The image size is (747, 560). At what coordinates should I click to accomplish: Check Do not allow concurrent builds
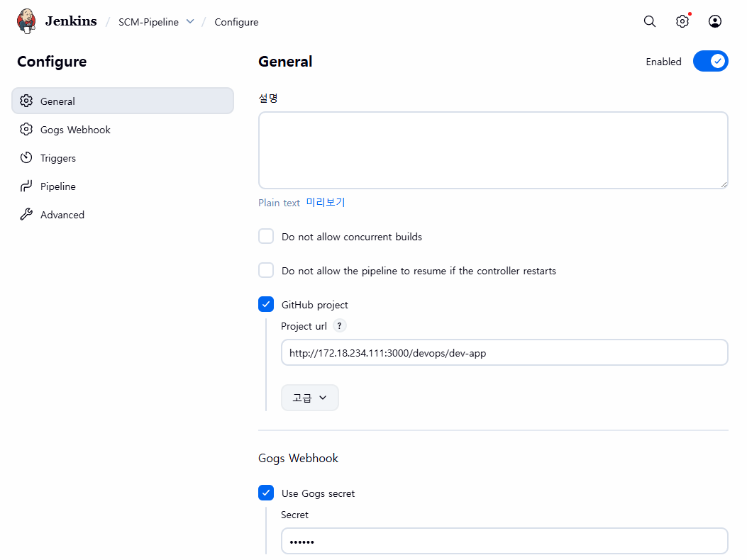(266, 236)
